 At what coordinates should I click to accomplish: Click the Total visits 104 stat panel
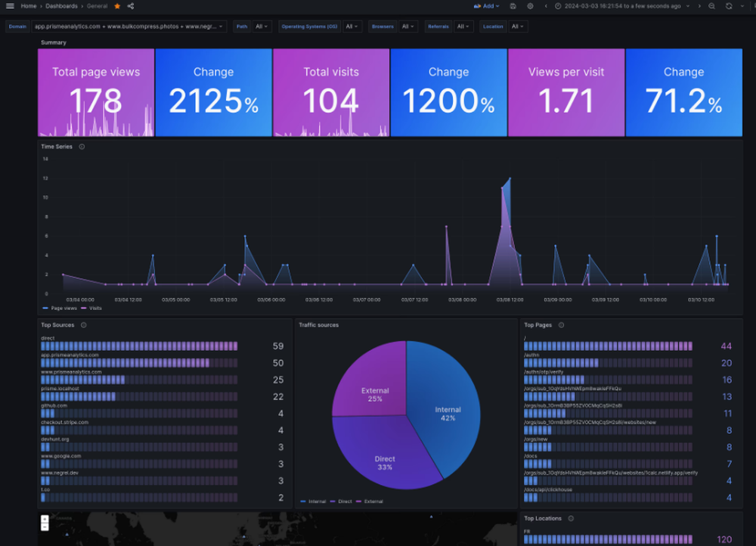tap(331, 92)
